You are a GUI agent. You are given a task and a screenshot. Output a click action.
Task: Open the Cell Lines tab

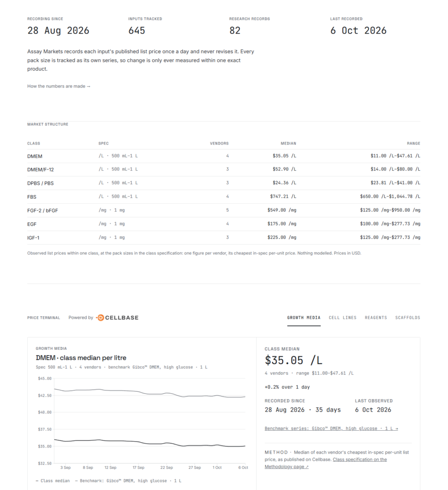coord(343,318)
